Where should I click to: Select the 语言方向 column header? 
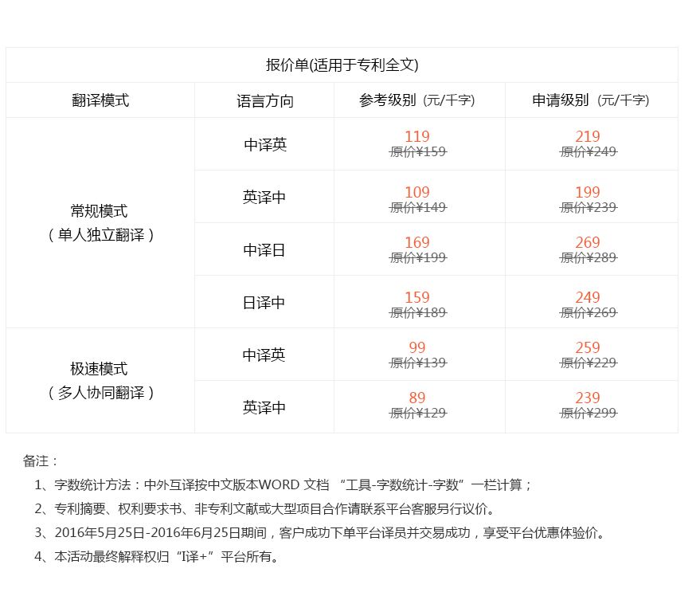264,101
